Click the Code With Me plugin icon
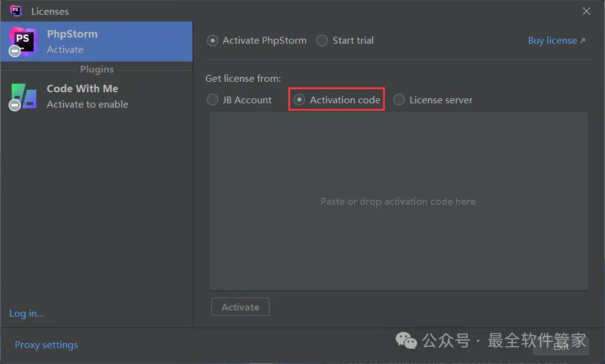Viewport: 605px width, 364px height. 23,97
